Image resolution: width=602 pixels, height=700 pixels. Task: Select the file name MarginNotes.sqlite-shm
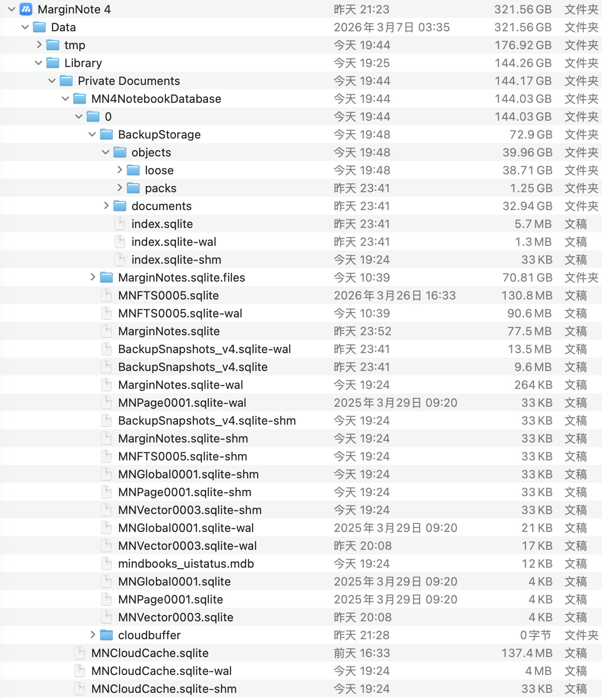point(183,439)
